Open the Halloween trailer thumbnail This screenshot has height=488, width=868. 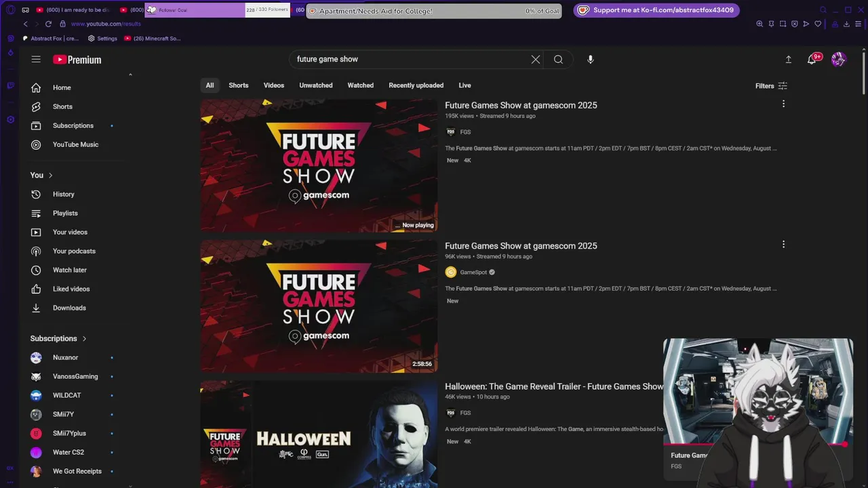319,434
